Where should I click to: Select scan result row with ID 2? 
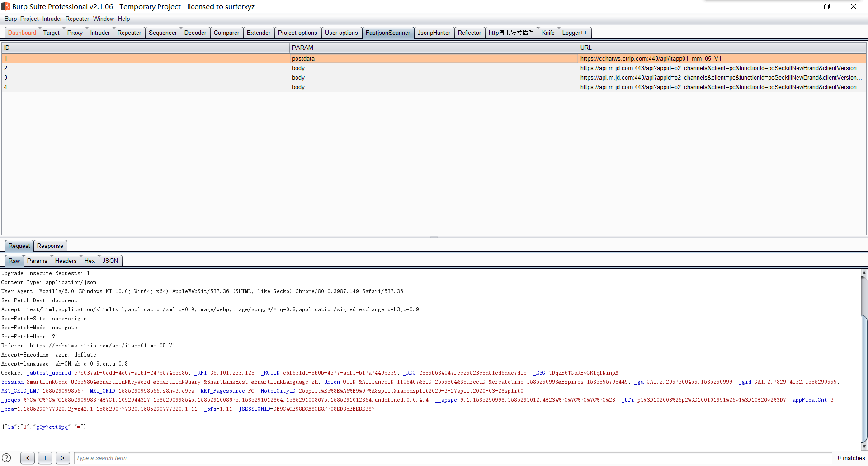click(x=434, y=68)
